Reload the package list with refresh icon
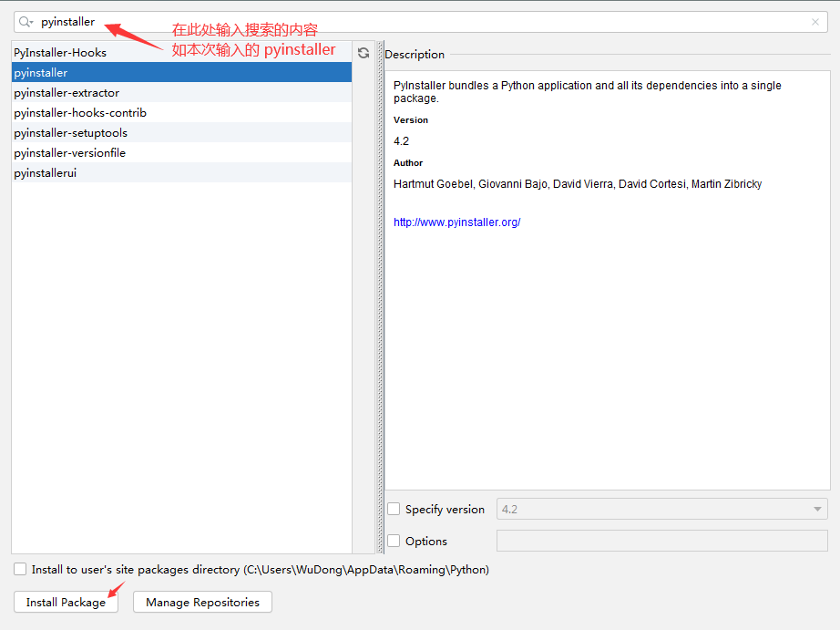The width and height of the screenshot is (840, 630). (x=364, y=53)
